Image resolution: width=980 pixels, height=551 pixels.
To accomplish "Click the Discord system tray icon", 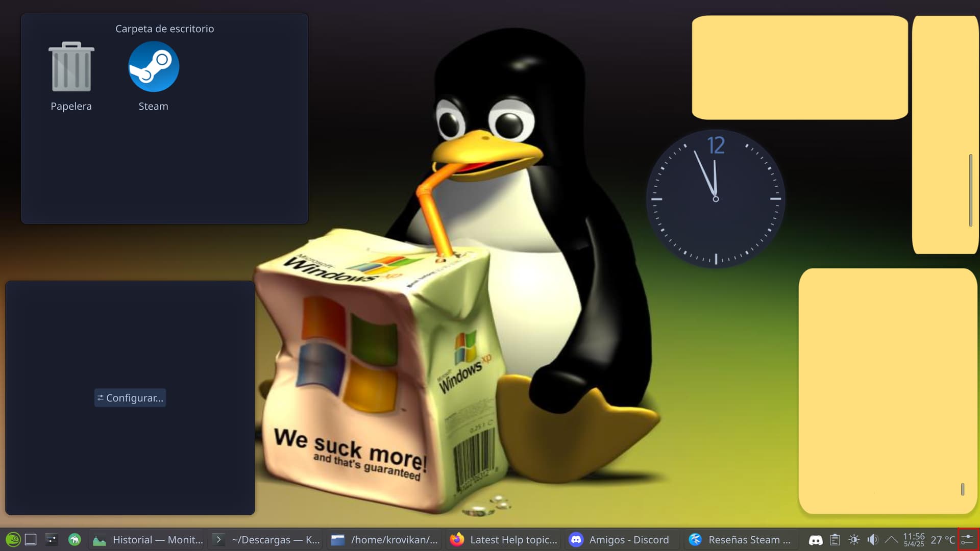I will pos(816,540).
